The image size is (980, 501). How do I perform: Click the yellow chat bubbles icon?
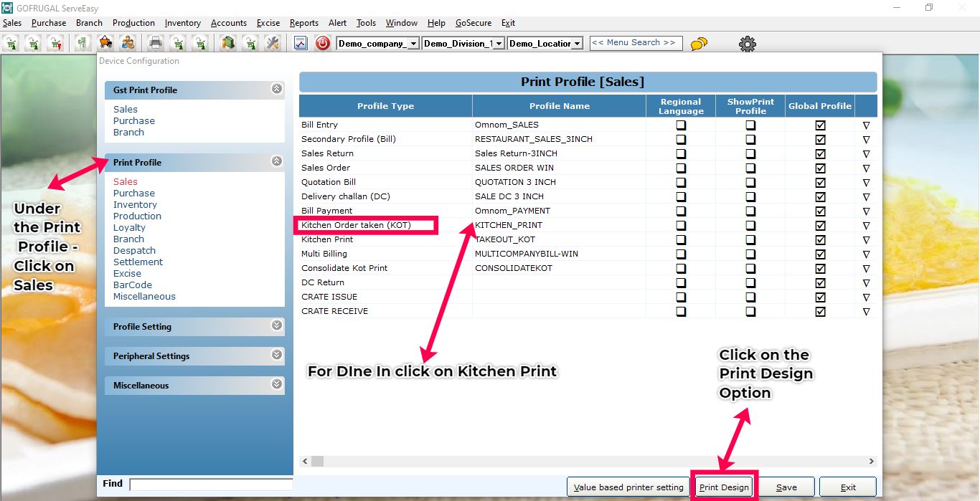699,44
